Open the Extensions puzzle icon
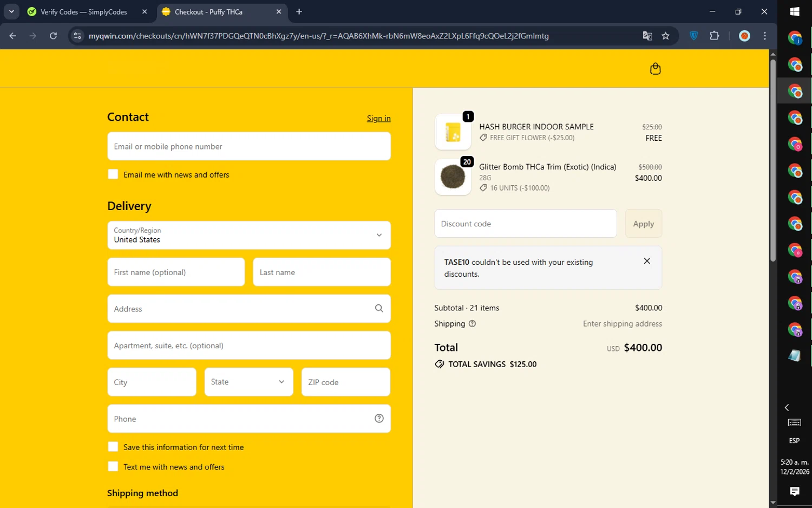This screenshot has width=812, height=508. [x=715, y=36]
